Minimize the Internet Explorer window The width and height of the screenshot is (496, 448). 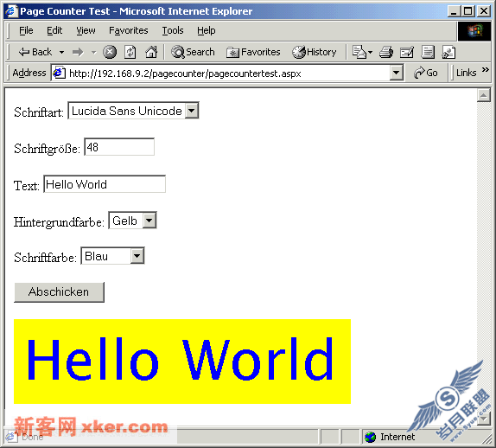454,11
